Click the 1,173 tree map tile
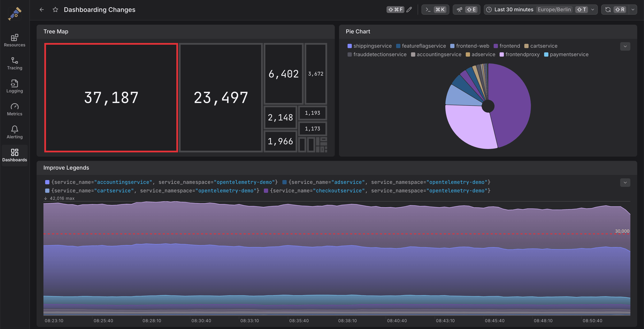The width and height of the screenshot is (644, 329). pyautogui.click(x=312, y=129)
